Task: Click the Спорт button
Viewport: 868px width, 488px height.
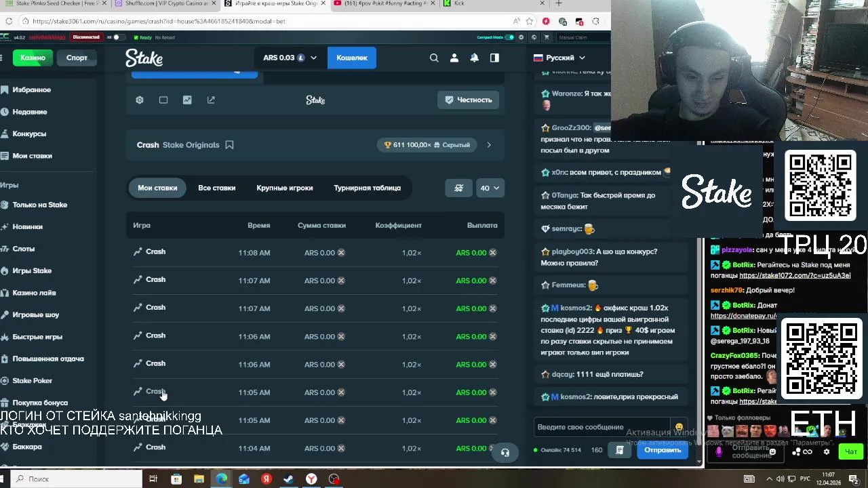Action: pyautogui.click(x=77, y=58)
